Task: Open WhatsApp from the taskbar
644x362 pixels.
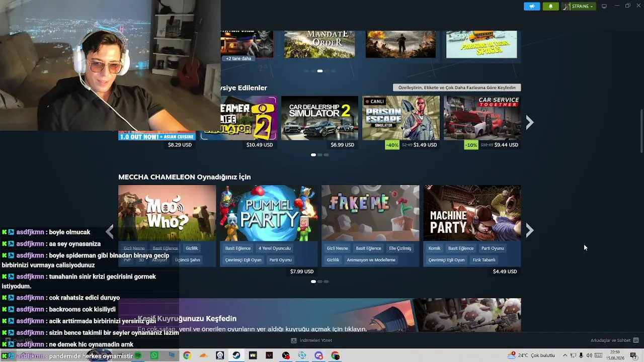Action: (154, 355)
